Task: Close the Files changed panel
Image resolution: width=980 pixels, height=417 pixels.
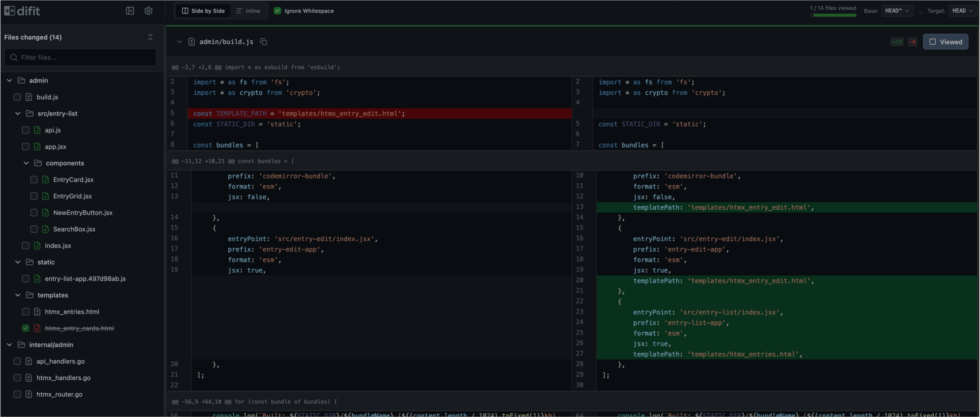Action: click(150, 37)
